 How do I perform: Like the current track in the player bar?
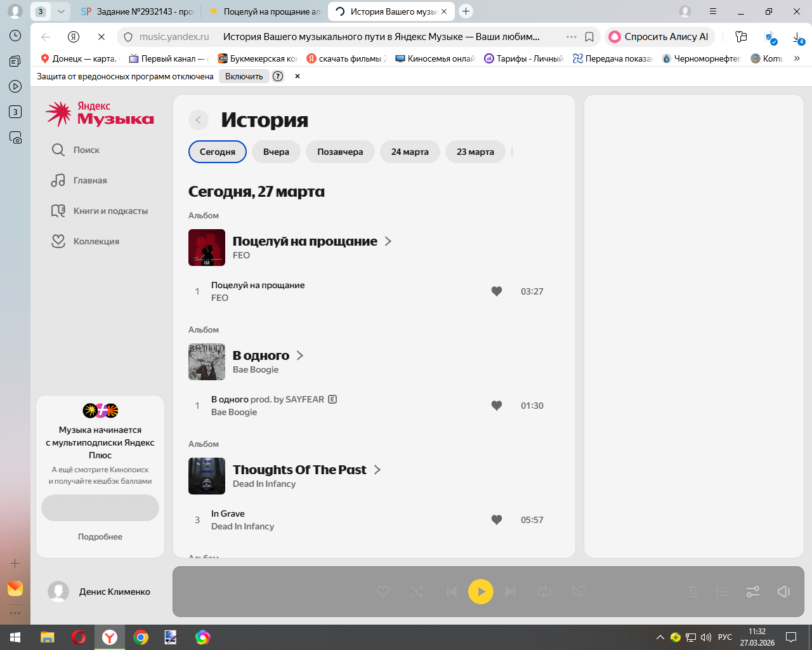(383, 592)
